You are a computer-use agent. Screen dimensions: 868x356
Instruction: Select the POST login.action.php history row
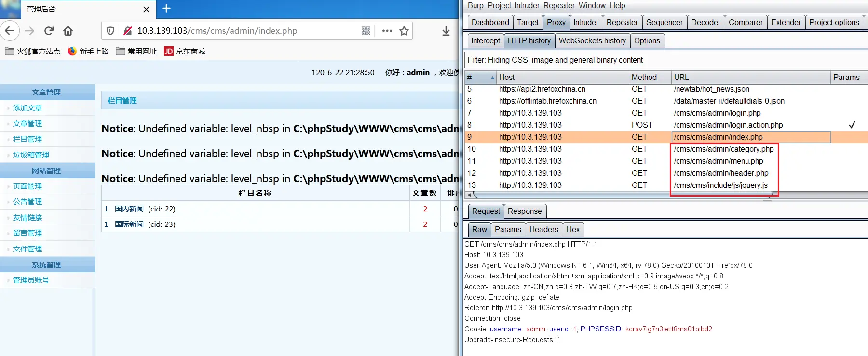pos(665,125)
